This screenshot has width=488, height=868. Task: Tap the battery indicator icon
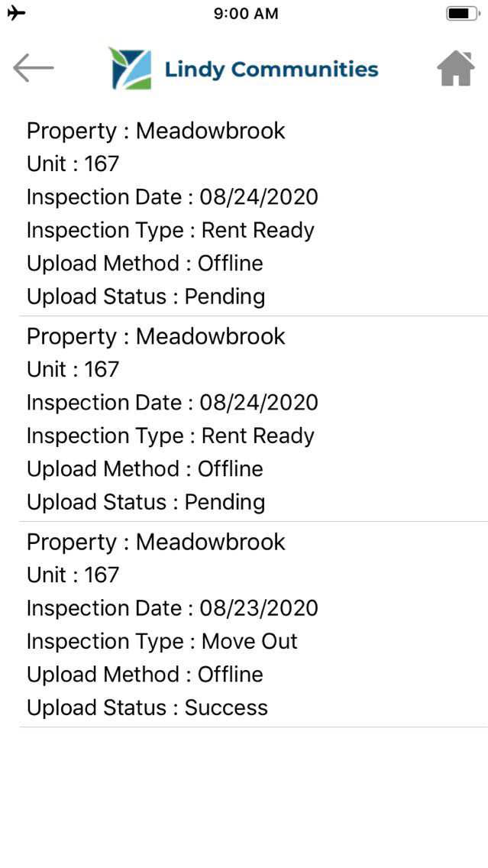(x=463, y=13)
